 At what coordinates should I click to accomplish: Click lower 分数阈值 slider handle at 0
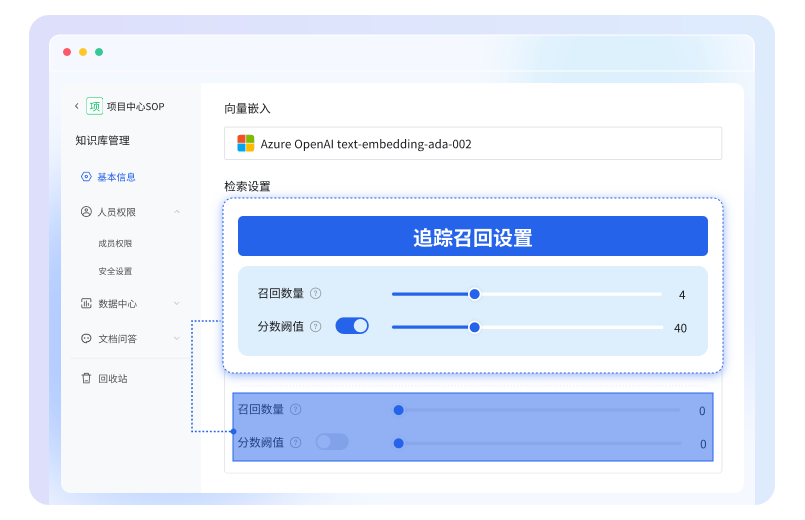398,443
